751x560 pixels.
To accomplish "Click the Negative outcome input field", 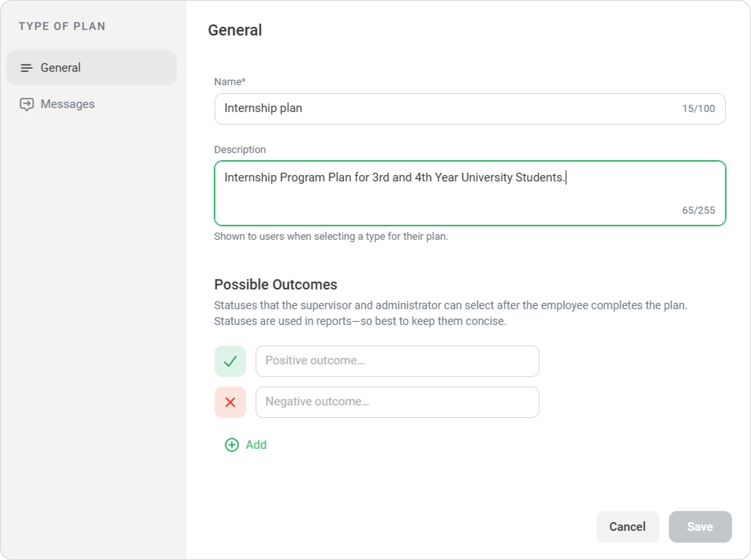I will (397, 402).
